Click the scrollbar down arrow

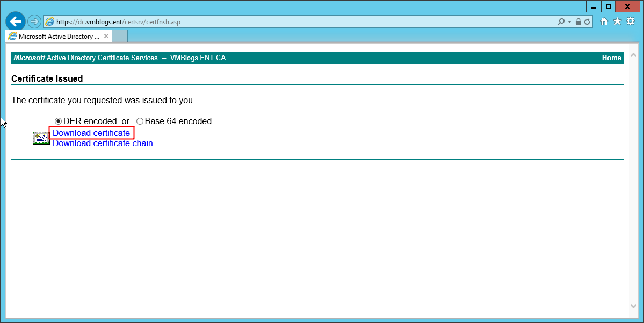point(633,305)
